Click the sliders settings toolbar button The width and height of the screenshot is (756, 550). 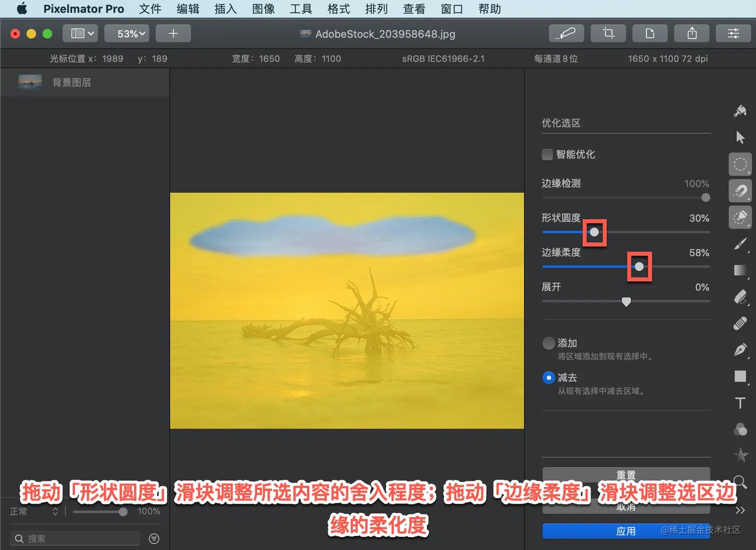pyautogui.click(x=733, y=34)
